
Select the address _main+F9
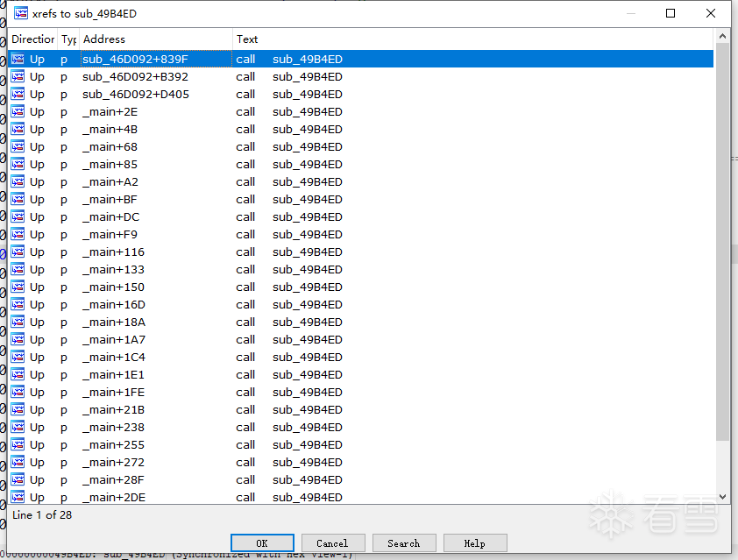coord(110,234)
